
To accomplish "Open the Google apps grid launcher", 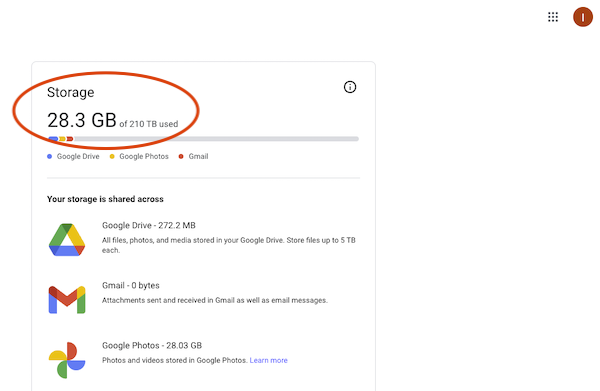I will click(x=553, y=17).
